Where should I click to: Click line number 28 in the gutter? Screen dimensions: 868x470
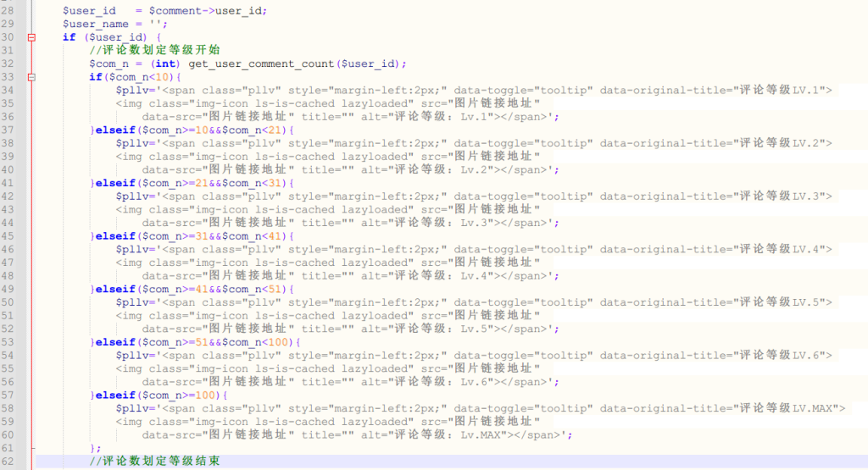point(8,11)
